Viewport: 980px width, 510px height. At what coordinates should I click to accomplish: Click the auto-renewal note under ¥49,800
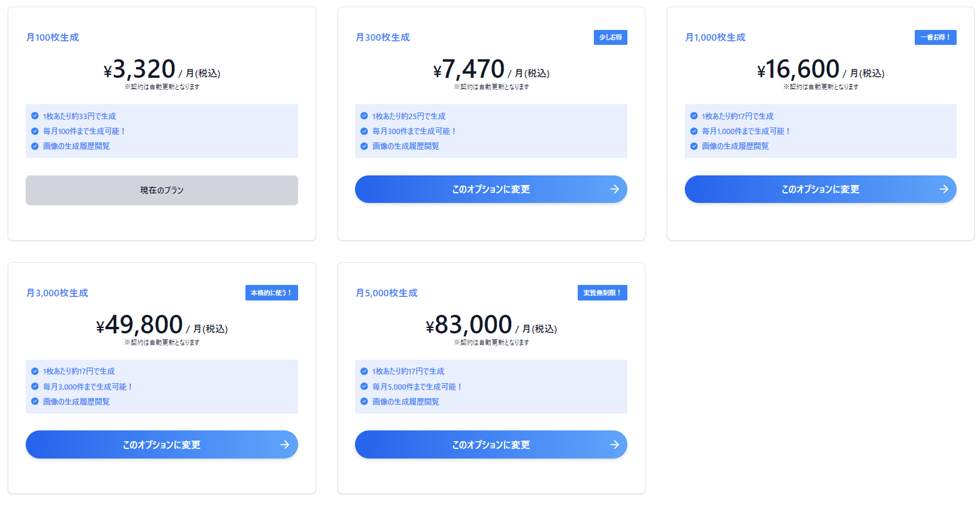(162, 342)
